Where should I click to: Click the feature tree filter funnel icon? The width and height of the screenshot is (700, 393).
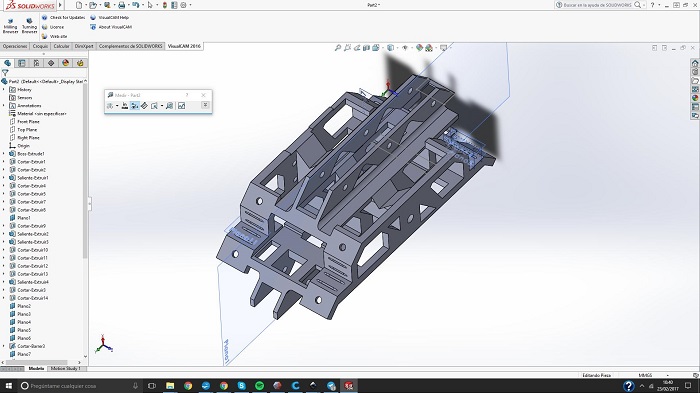(5, 72)
